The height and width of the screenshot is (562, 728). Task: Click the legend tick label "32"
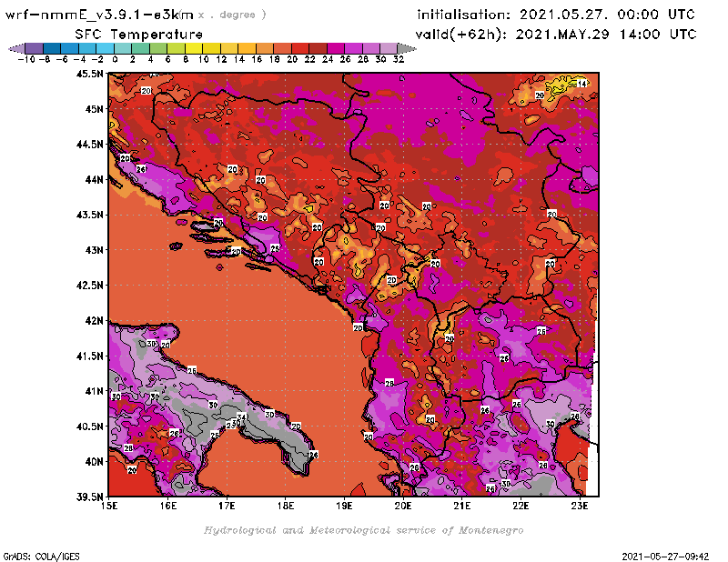pos(399,59)
